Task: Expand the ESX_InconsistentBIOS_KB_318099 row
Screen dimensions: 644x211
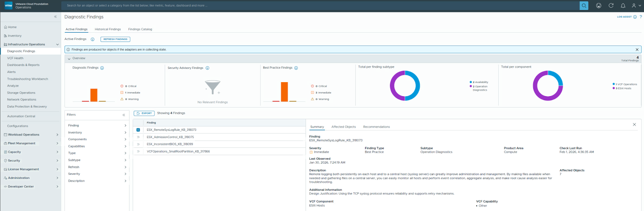Action: tap(138, 144)
